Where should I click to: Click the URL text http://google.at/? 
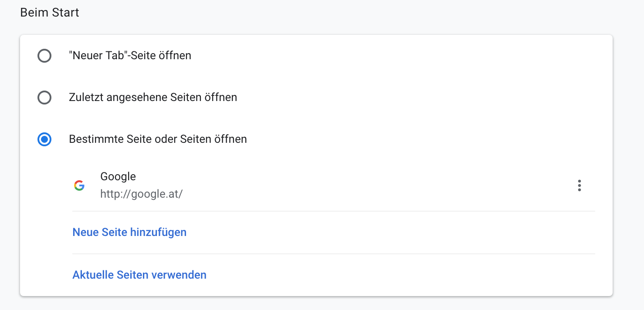click(141, 194)
